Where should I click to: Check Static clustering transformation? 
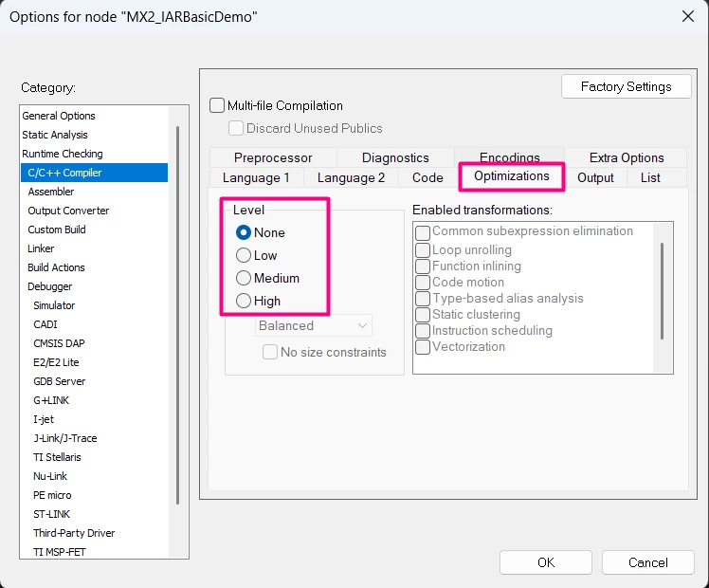pyautogui.click(x=423, y=314)
